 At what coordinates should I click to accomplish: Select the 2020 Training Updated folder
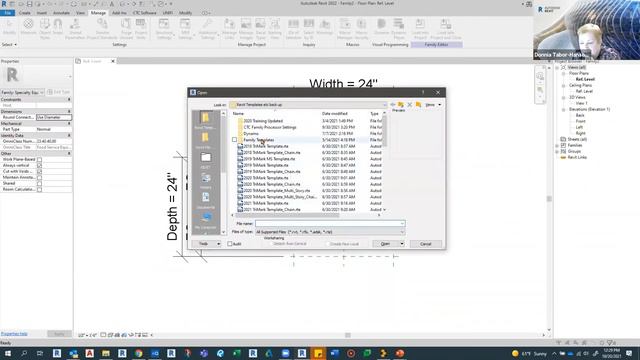point(263,121)
